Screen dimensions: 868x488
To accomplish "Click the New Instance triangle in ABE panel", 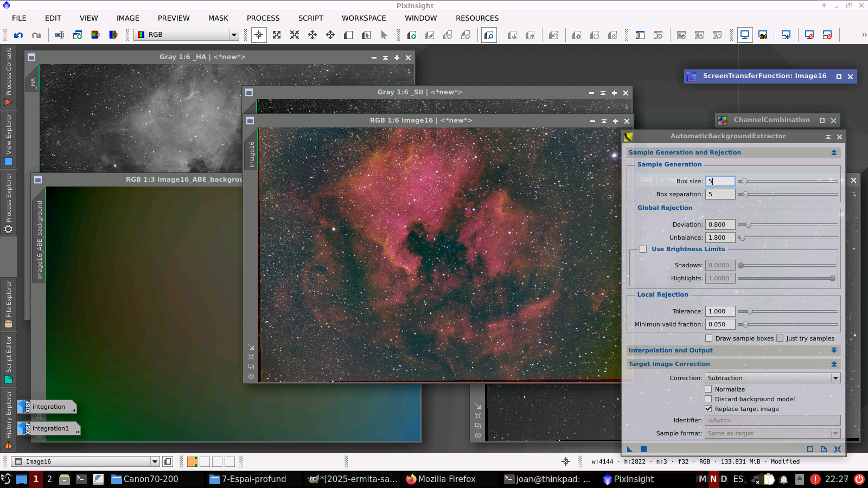I will pos(630,449).
